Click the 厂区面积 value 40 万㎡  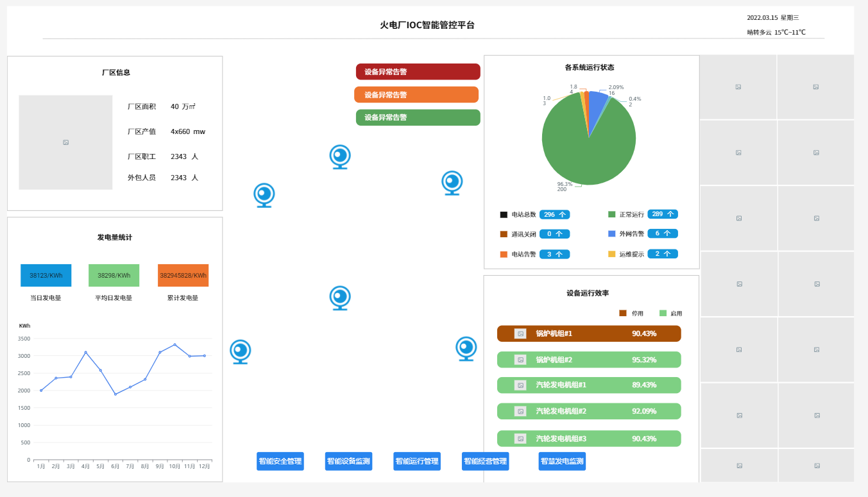183,106
